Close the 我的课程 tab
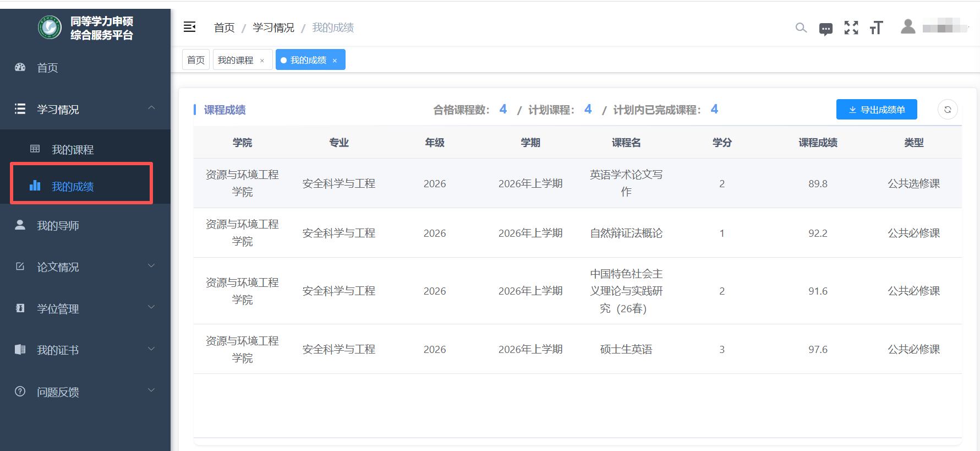This screenshot has height=451, width=980. [262, 61]
